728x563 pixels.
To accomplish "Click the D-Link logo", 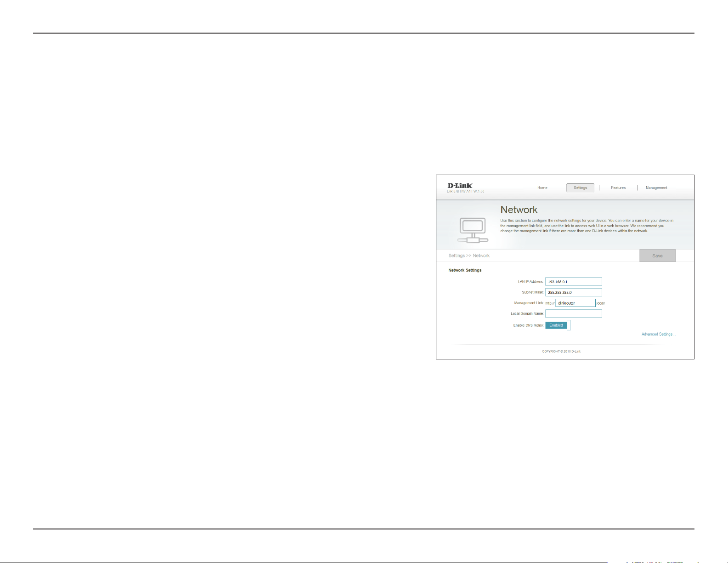I will coord(460,185).
